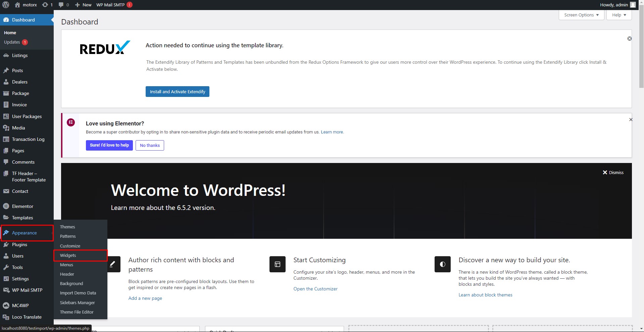Open the Dashboard menu item
The width and height of the screenshot is (644, 332).
[x=27, y=20]
